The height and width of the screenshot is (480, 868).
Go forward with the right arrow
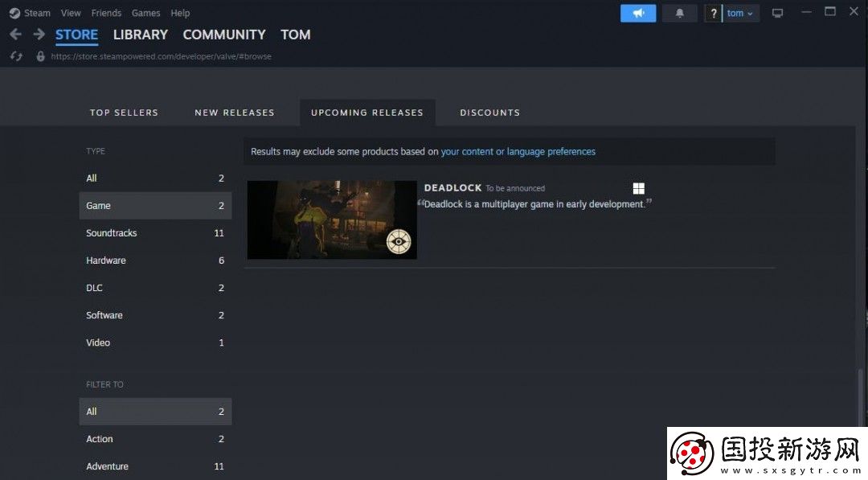click(39, 35)
